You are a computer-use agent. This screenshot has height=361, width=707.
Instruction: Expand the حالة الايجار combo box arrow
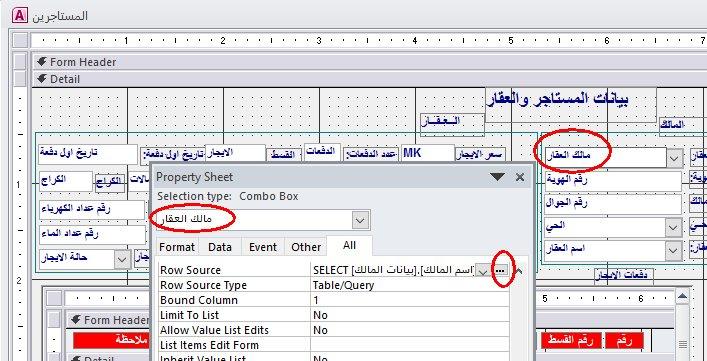(x=122, y=260)
